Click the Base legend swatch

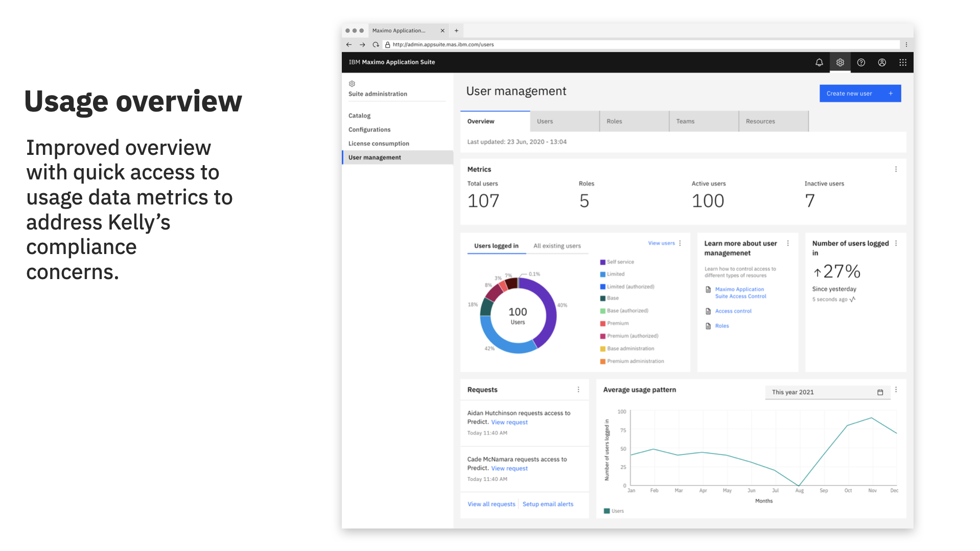coord(603,299)
